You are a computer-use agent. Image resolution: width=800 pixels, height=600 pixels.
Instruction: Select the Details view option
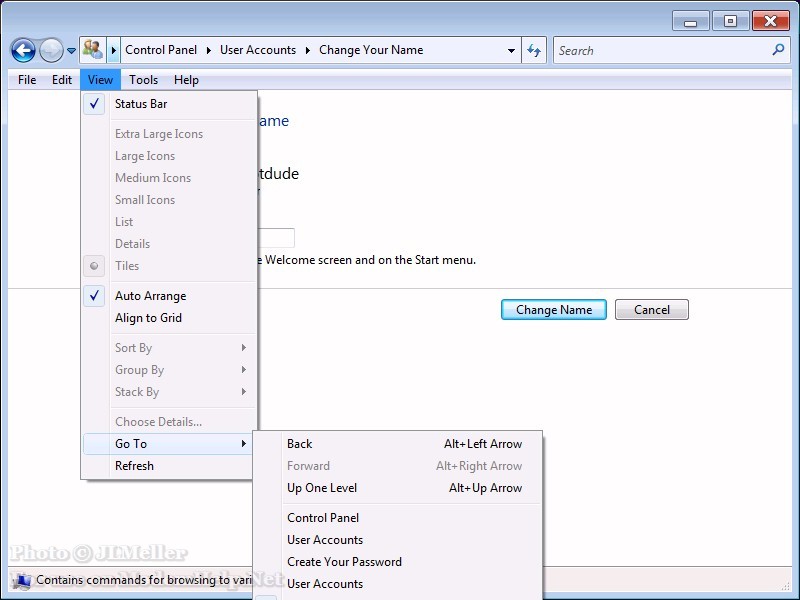[x=169, y=243]
